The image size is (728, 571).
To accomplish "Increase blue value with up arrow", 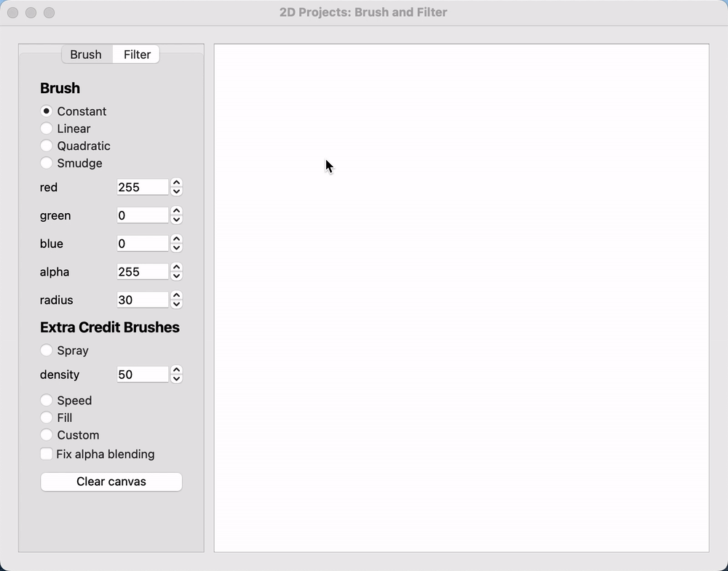I will (x=176, y=239).
